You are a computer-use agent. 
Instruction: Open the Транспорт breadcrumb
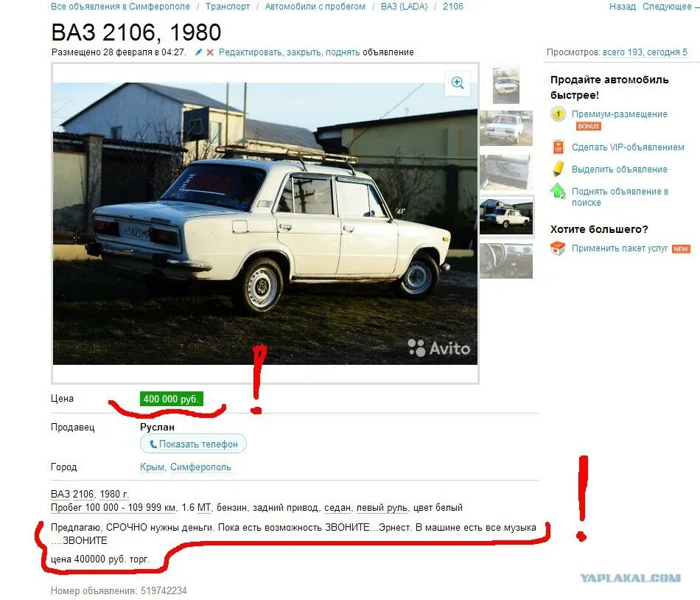tap(228, 7)
